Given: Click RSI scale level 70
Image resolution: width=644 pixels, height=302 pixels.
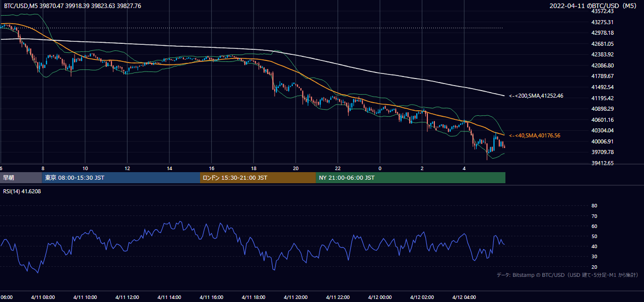Looking at the screenshot, I should [x=594, y=216].
